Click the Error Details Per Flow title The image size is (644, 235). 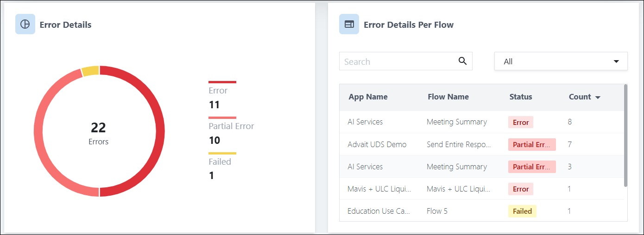pos(409,25)
